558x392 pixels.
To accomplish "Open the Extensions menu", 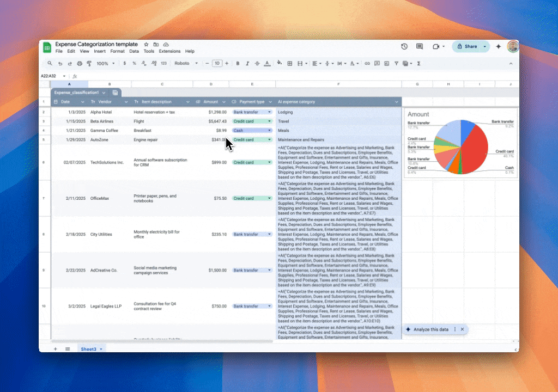I will [169, 51].
